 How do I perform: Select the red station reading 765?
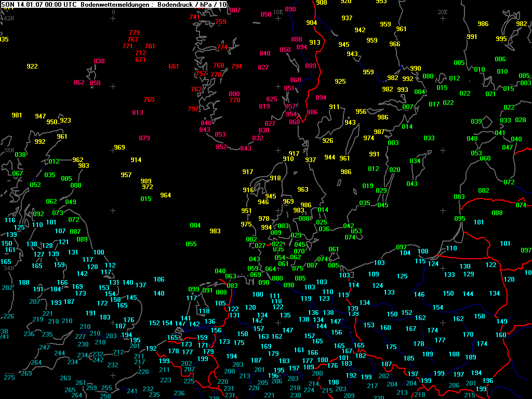[149, 100]
